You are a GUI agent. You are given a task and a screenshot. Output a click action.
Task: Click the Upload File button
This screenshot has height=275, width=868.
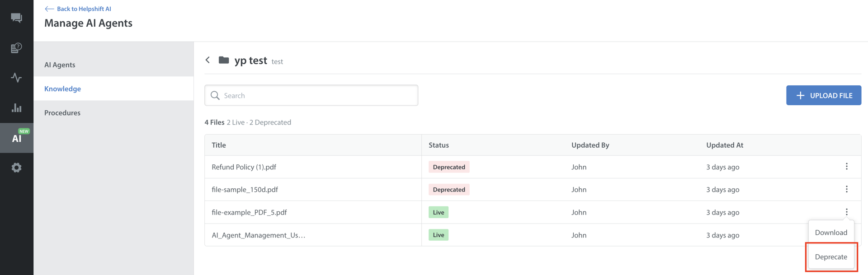click(x=823, y=95)
